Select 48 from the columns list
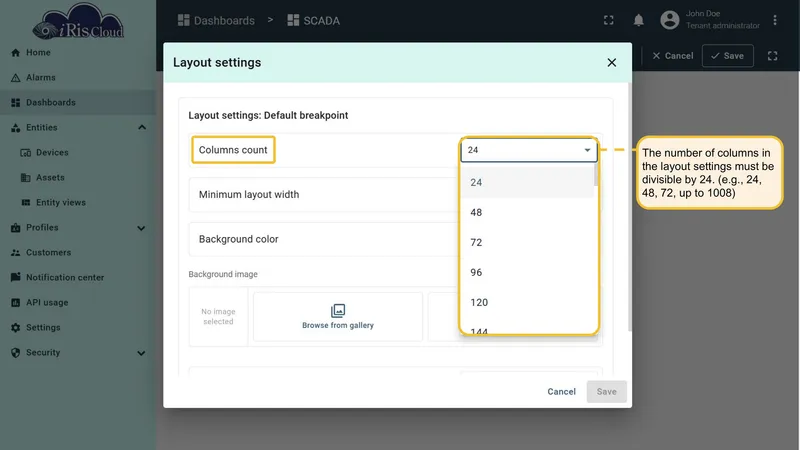The image size is (800, 450). pyautogui.click(x=528, y=212)
